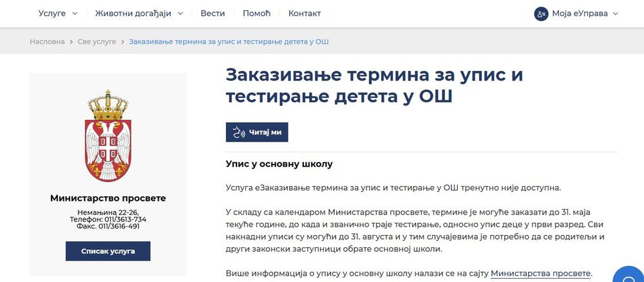The image size is (644, 282).
Task: Expand the chevron next to Животни догађаји
Action: click(x=180, y=14)
